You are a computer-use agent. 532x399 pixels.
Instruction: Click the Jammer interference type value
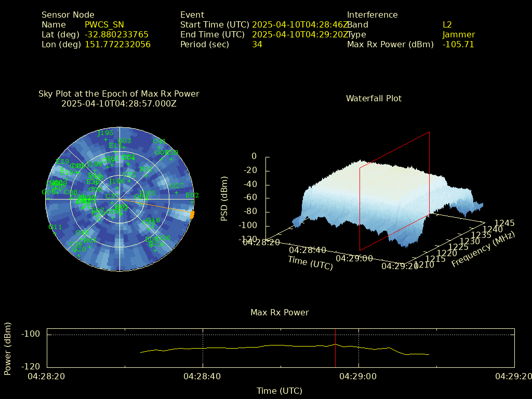[x=458, y=35]
